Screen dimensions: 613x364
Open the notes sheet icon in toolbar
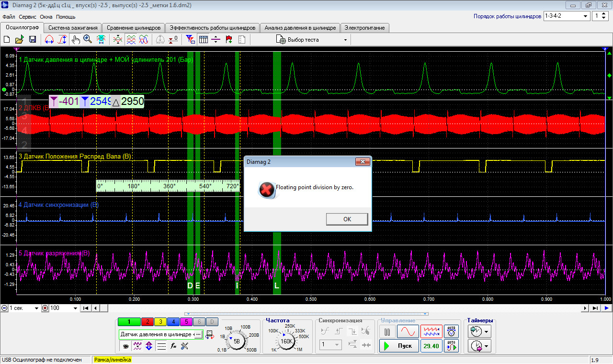pos(242,40)
